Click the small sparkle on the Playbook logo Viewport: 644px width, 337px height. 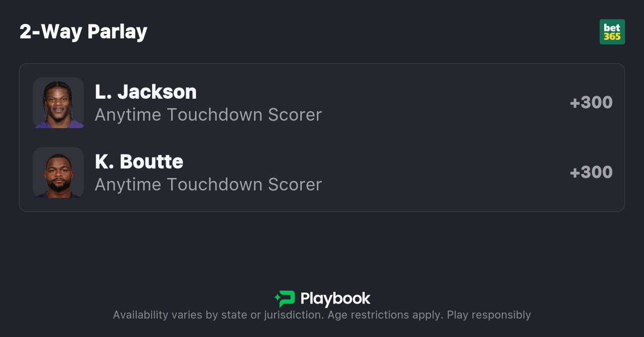(276, 298)
